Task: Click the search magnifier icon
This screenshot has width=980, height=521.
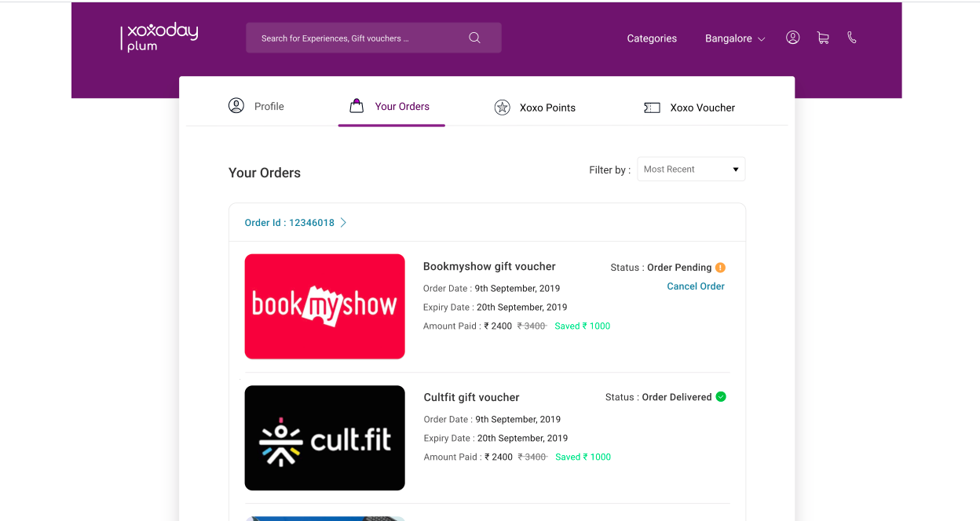Action: tap(474, 38)
